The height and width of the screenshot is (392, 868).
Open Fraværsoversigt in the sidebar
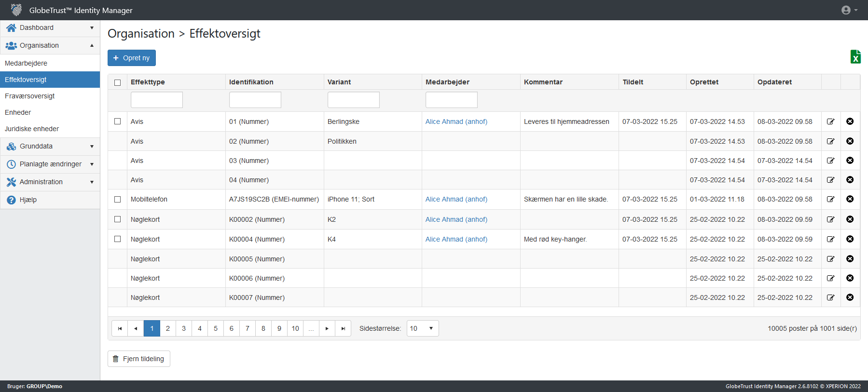(50, 96)
